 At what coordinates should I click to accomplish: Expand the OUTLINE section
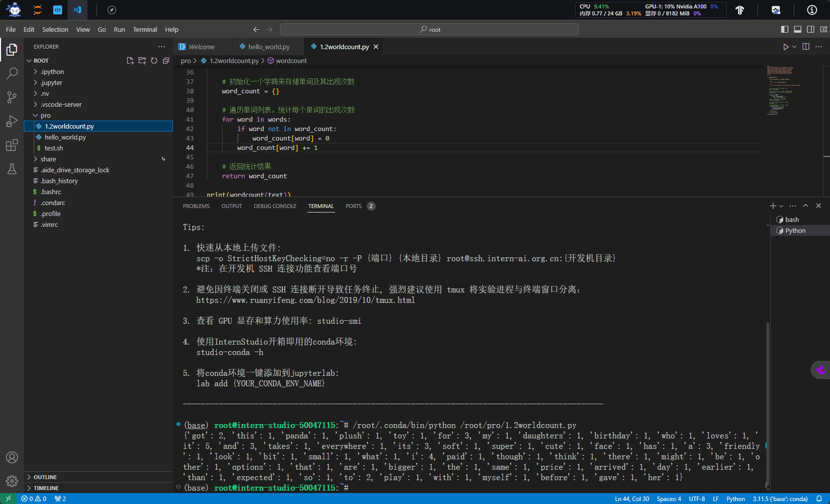point(98,477)
